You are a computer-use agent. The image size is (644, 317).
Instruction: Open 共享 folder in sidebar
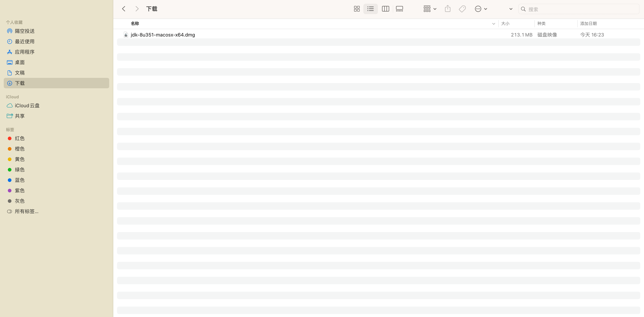[56, 116]
